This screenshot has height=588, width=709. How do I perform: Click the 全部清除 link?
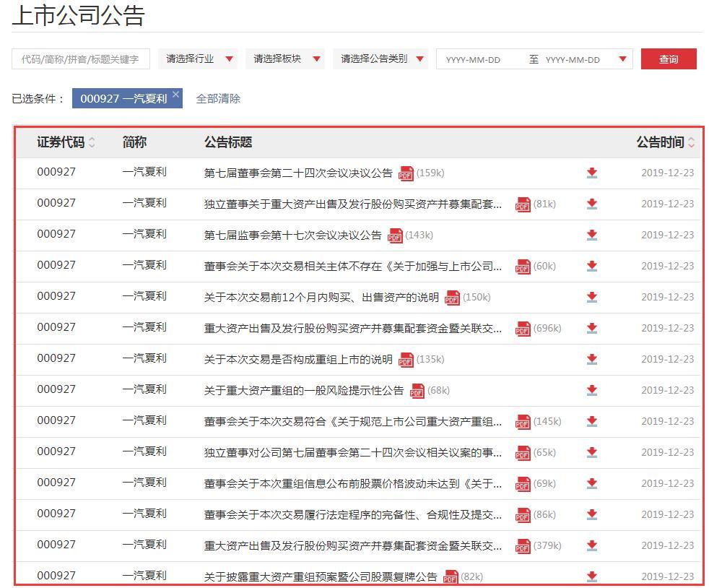click(x=218, y=99)
